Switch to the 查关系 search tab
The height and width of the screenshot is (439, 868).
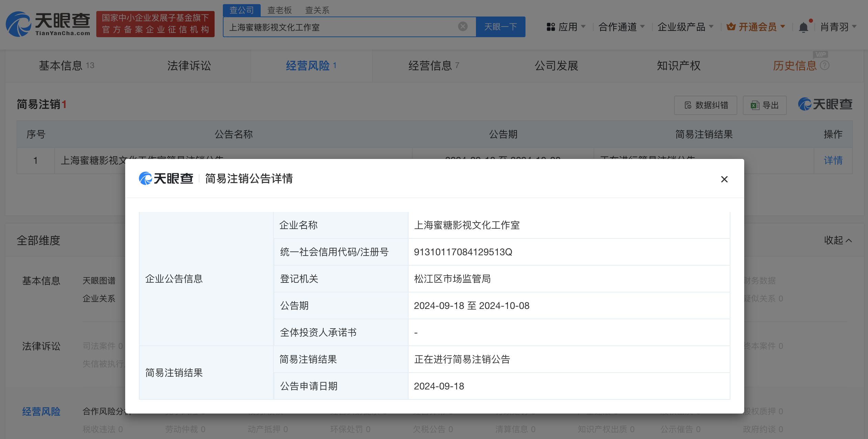click(x=317, y=10)
